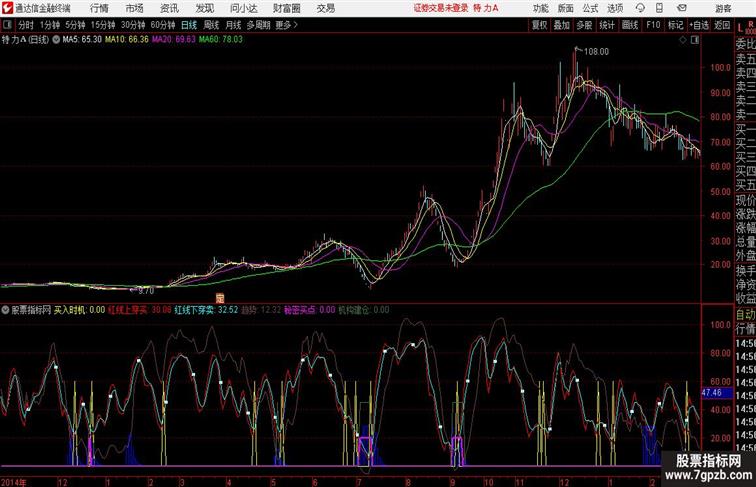Open the 财富圈 menu
756x487 pixels.
287,8
